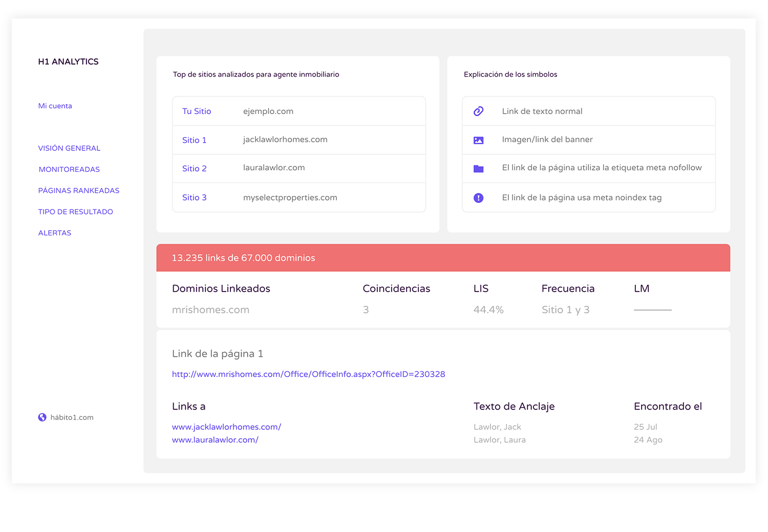
Task: Click the exclamation noindex tag icon
Action: click(478, 198)
